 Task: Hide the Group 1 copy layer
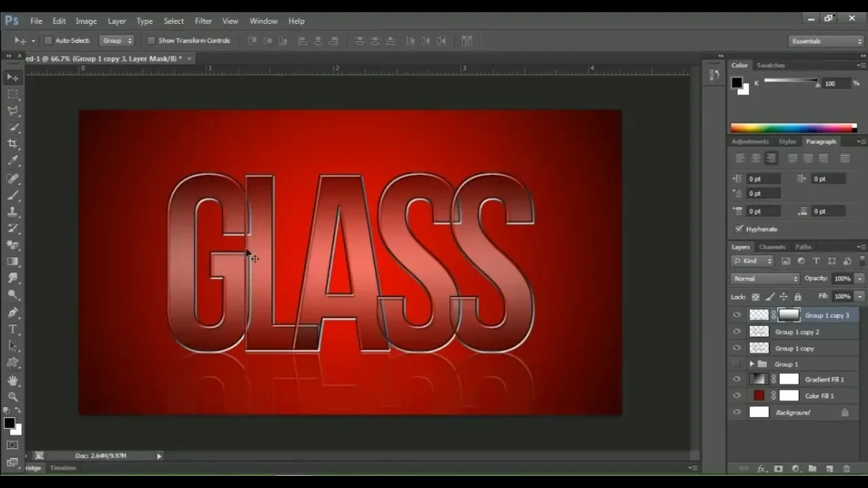tap(737, 348)
